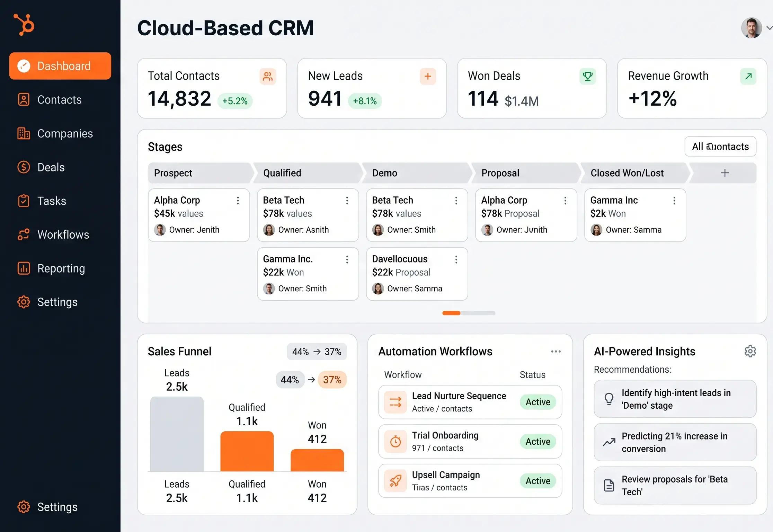Open 'Review proposals for Beta Tech'
The image size is (773, 532).
675,486
